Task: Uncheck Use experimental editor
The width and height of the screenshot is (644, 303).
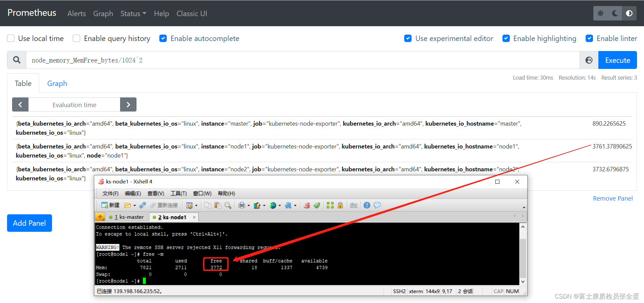Action: (x=408, y=38)
